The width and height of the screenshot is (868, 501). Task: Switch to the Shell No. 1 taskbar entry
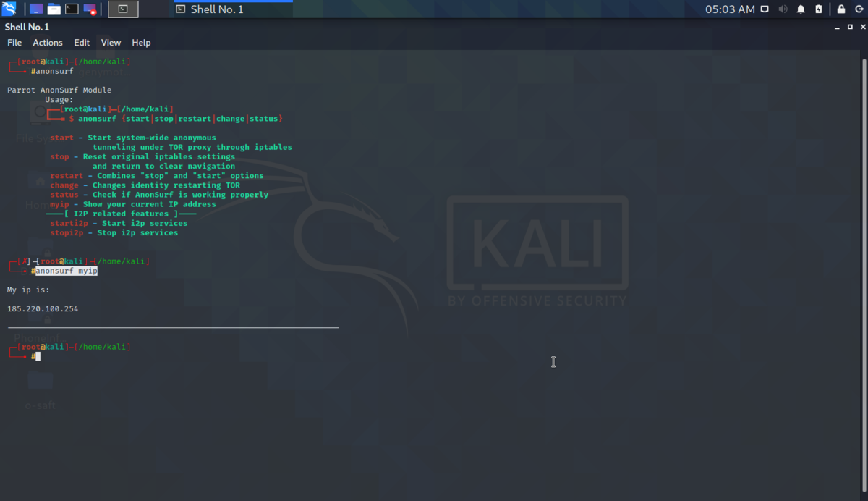[x=233, y=9]
